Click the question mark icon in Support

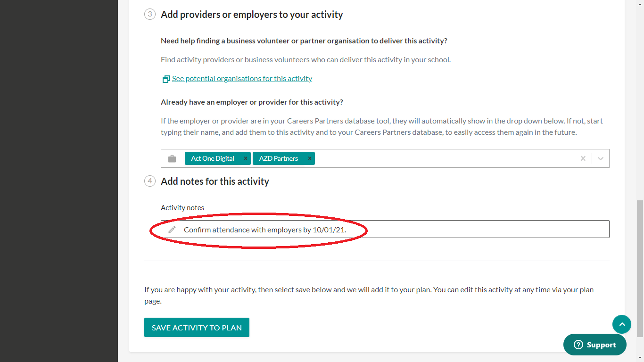tap(578, 345)
